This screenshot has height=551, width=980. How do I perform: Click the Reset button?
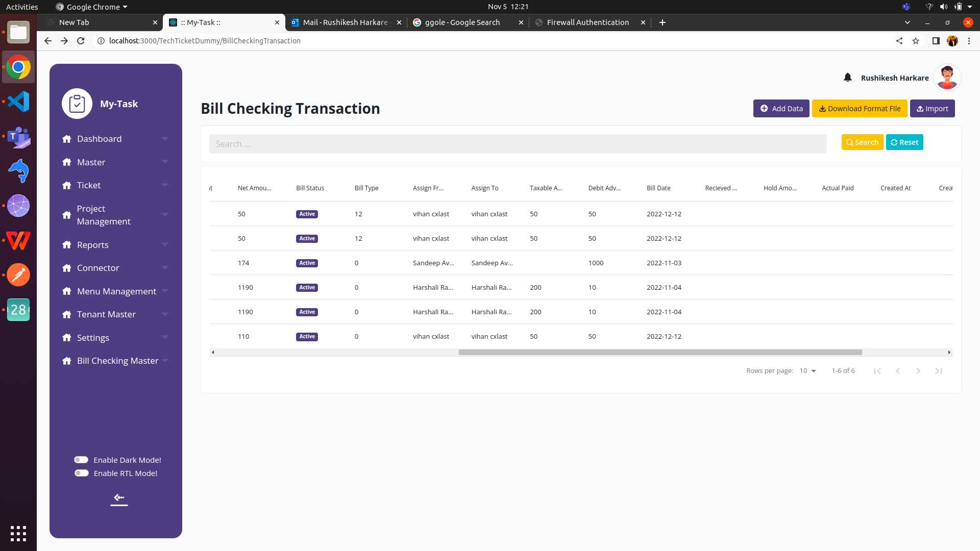tap(904, 142)
